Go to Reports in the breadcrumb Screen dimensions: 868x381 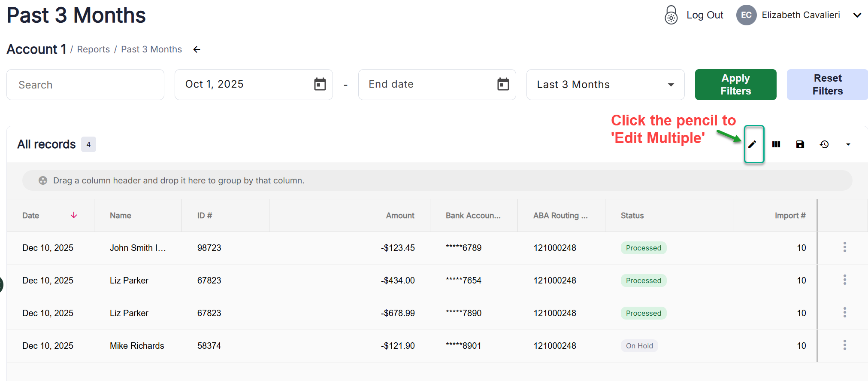tap(94, 49)
